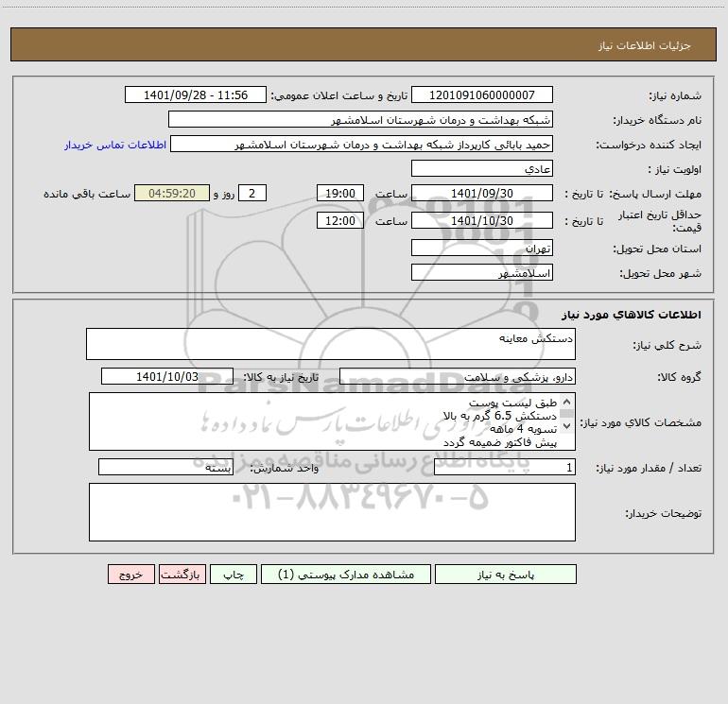Select response deadline date 1401/09/30
This screenshot has height=704, width=728.
click(482, 193)
